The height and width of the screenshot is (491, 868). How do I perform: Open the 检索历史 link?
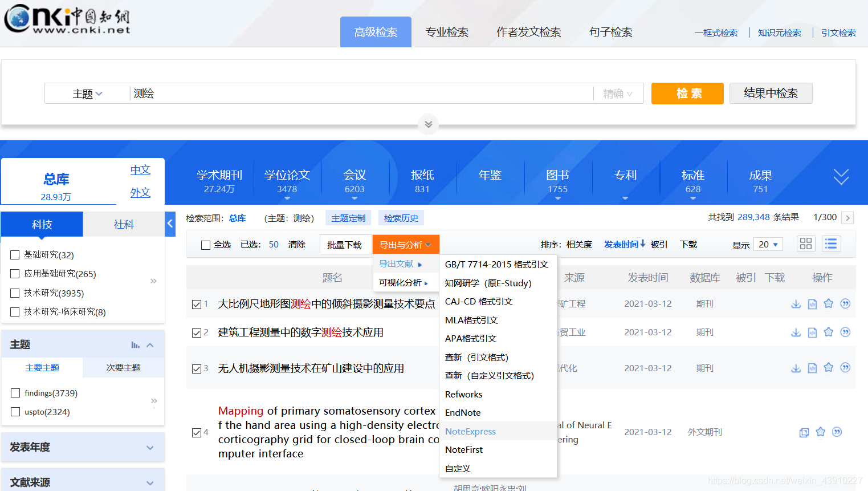[x=401, y=218]
